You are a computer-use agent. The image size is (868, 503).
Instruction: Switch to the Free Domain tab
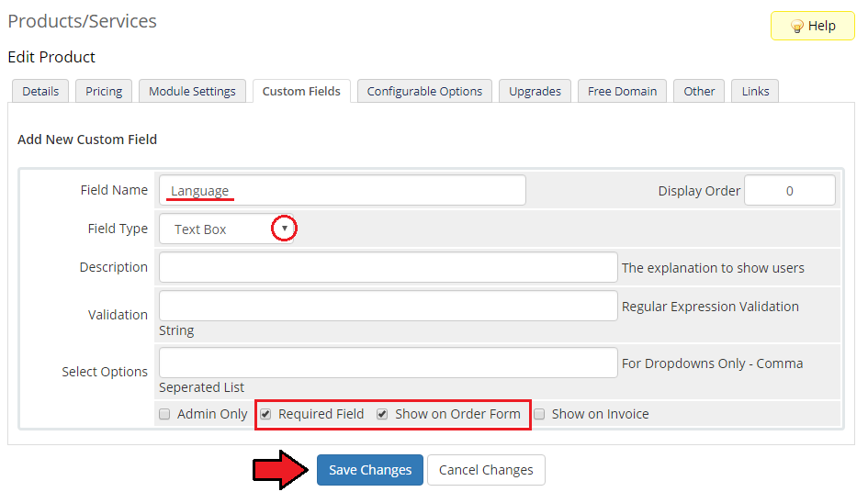coord(622,91)
